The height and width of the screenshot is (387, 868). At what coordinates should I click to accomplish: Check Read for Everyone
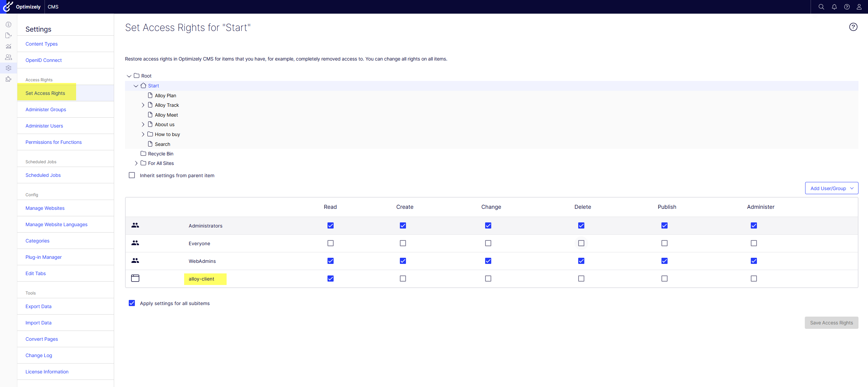pos(331,243)
